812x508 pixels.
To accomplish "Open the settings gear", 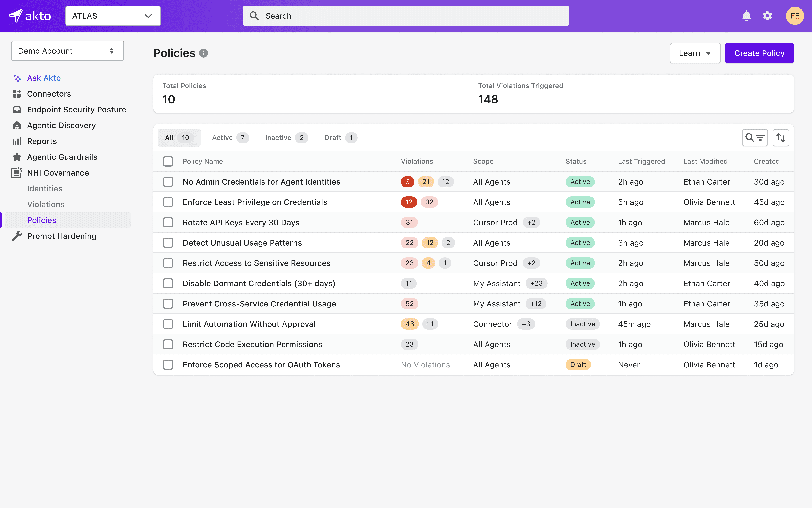I will (x=767, y=16).
